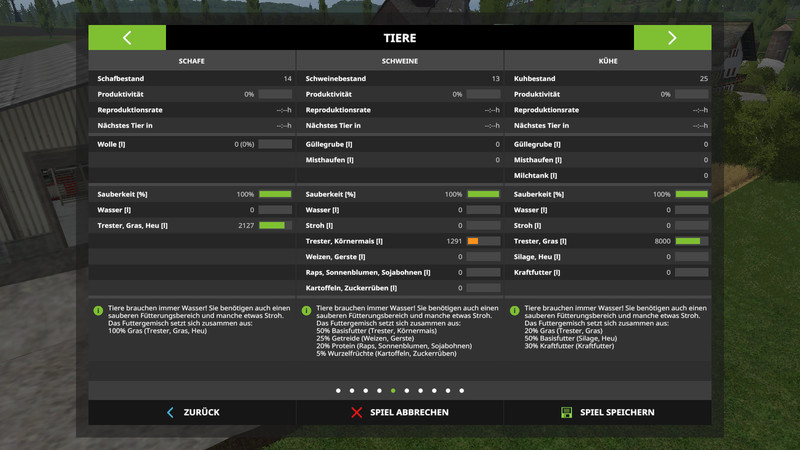Select the first page indicator dot
Viewport: 800px width, 450px height.
coord(338,390)
